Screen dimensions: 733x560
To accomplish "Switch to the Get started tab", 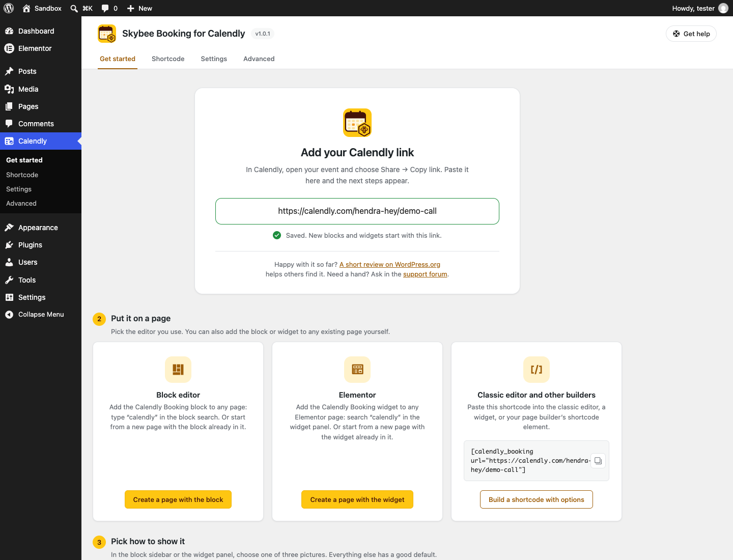I will [118, 59].
